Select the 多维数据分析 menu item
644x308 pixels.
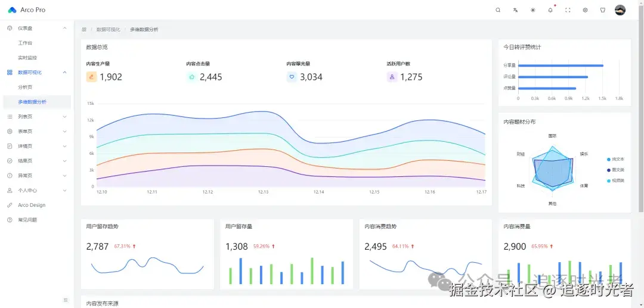37,102
